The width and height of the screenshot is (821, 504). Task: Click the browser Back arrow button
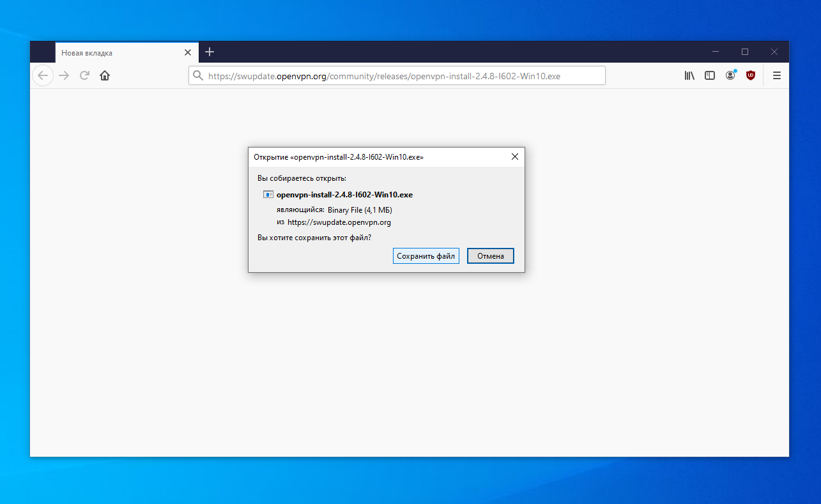coord(43,75)
